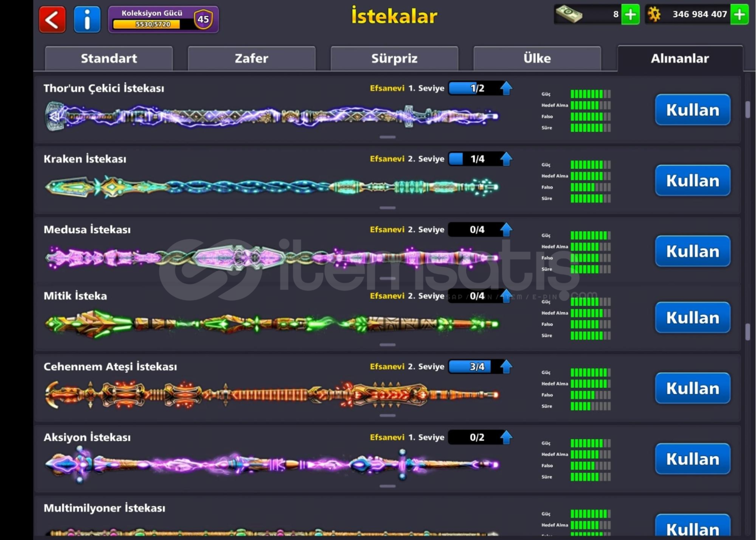Viewport: 756px width, 540px height.
Task: Click Kullan for Mitik İsteka
Action: click(x=693, y=317)
